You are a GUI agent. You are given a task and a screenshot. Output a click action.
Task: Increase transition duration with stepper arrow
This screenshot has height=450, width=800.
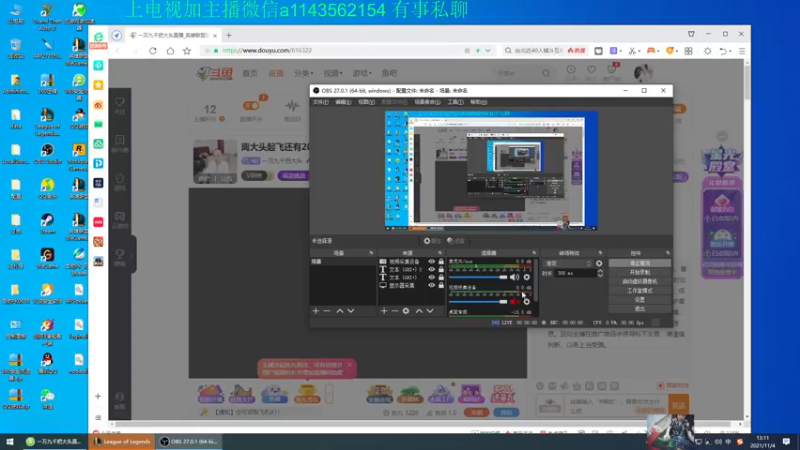click(x=600, y=271)
